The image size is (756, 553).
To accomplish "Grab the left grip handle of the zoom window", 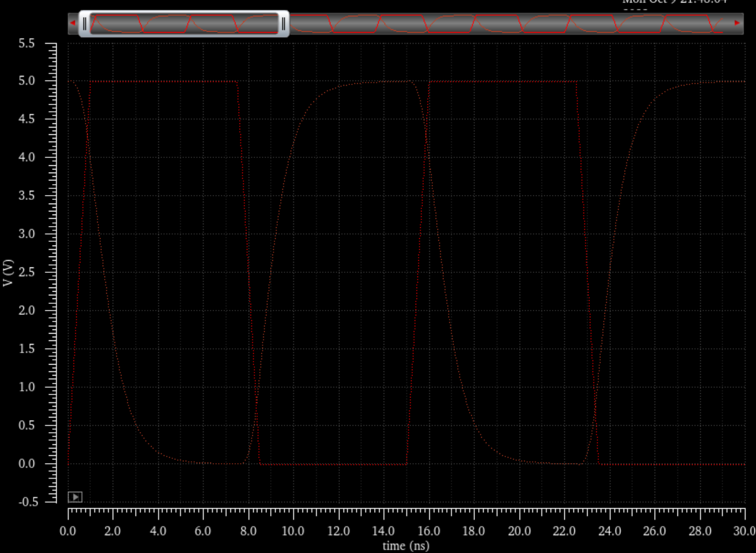I will pos(85,24).
